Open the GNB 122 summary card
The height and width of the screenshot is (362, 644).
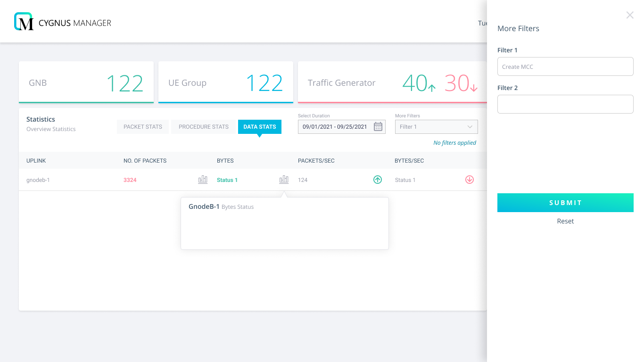point(86,82)
